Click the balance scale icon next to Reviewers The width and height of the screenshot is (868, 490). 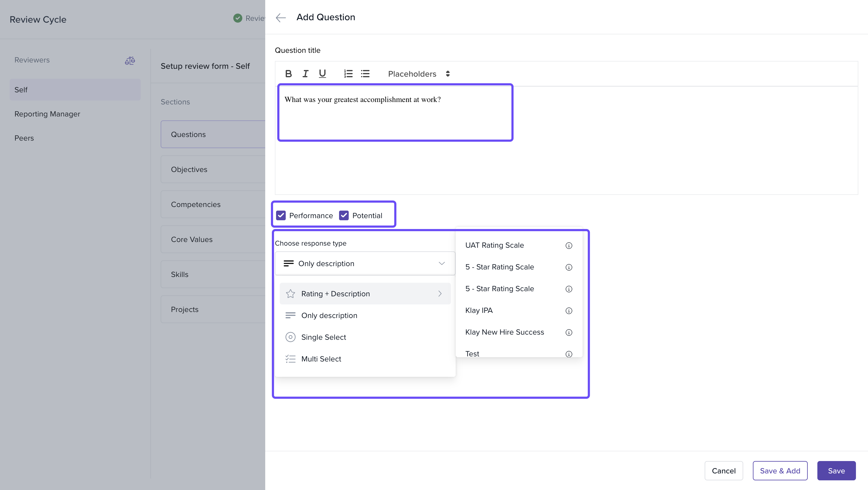point(130,61)
